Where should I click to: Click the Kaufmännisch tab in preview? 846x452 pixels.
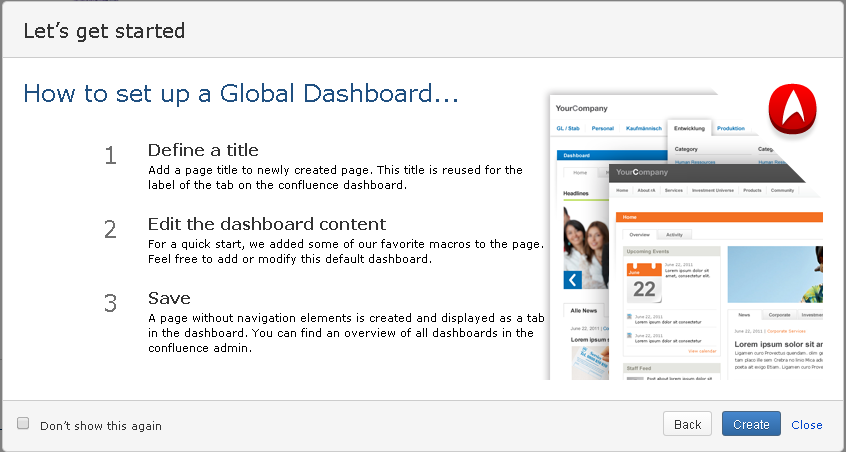(643, 128)
